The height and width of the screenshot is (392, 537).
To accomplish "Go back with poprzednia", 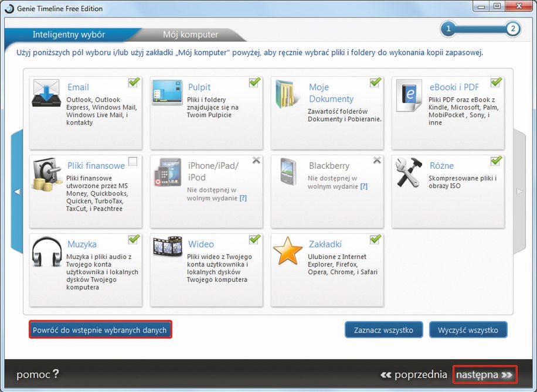I will click(413, 374).
